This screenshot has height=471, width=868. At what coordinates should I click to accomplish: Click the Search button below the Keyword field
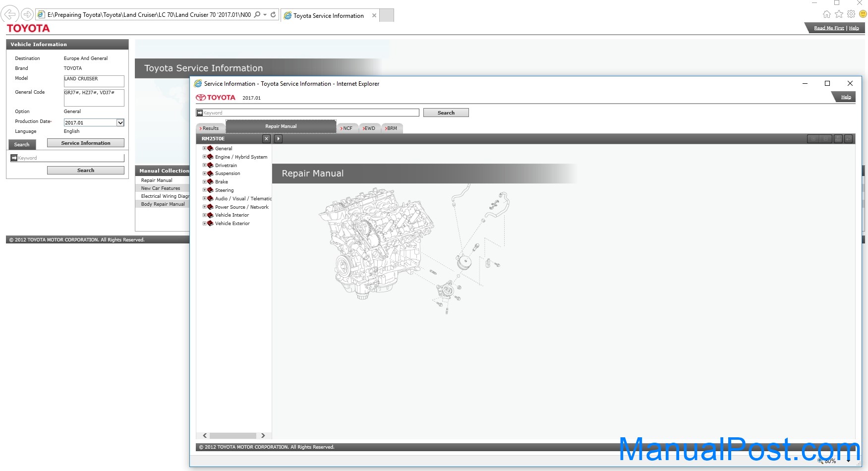(x=86, y=171)
